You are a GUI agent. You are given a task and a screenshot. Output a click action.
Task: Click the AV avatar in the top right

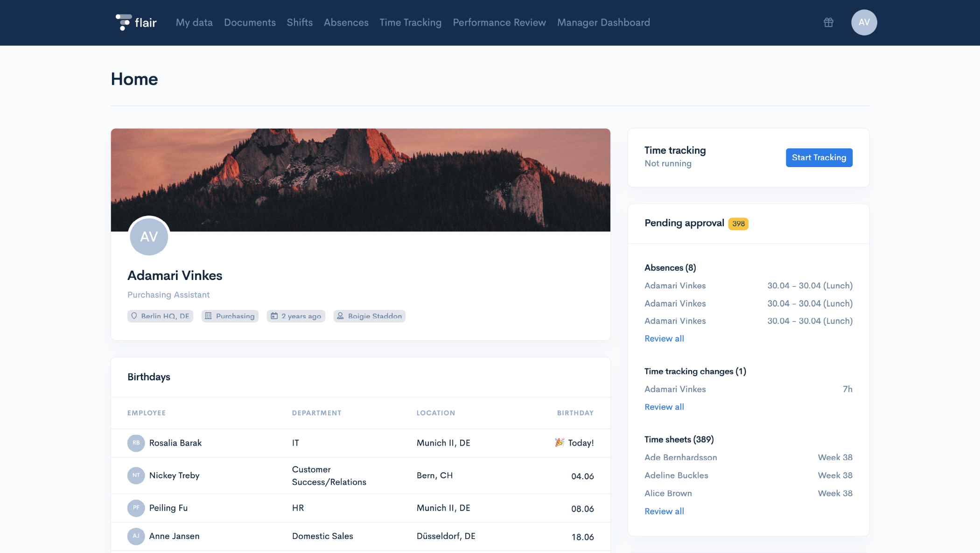(864, 22)
